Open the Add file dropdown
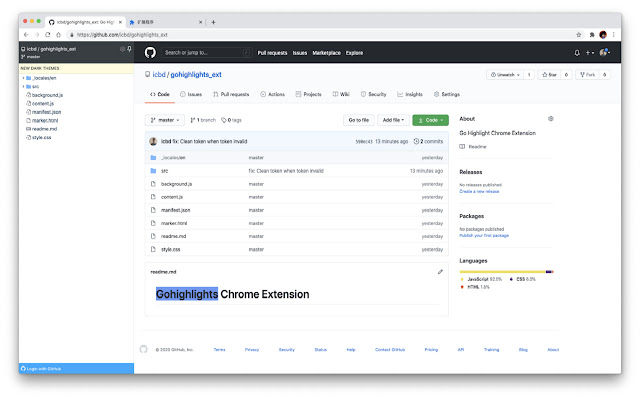The width and height of the screenshot is (640, 400). point(393,120)
